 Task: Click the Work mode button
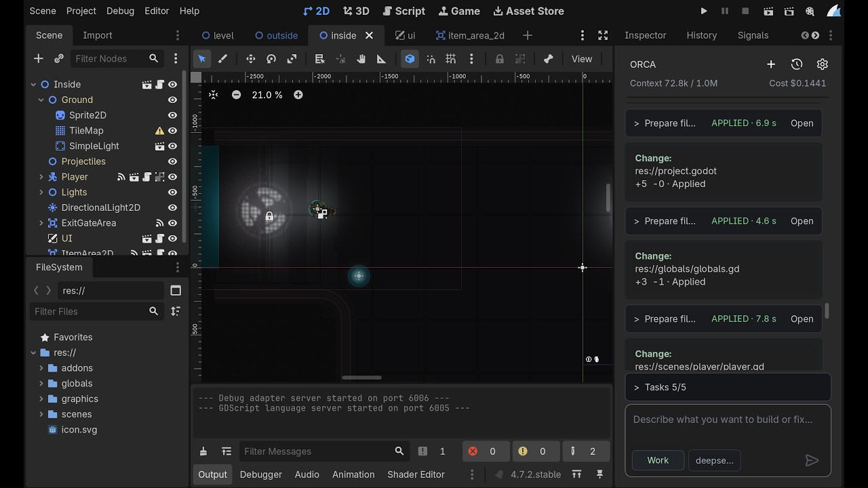658,460
